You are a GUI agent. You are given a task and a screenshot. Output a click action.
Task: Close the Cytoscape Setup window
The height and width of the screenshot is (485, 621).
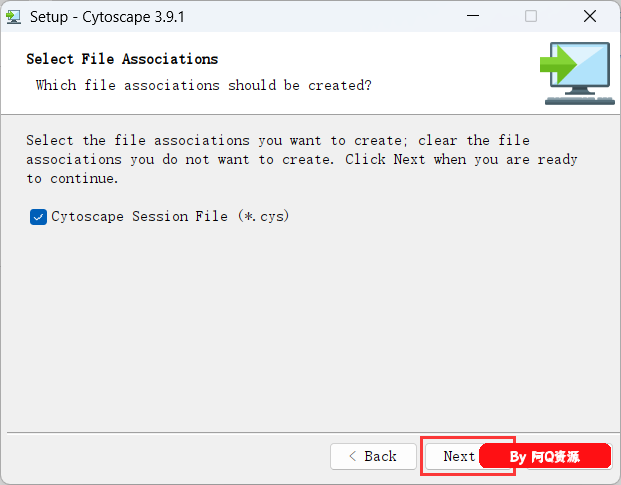tap(590, 16)
